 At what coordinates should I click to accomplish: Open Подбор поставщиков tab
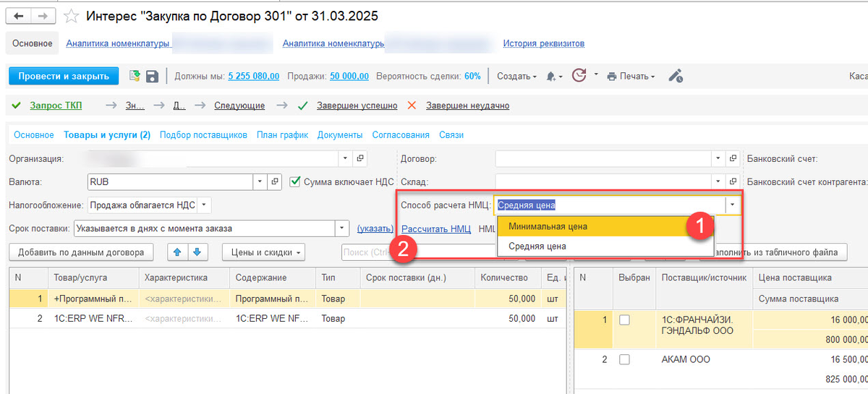(203, 134)
